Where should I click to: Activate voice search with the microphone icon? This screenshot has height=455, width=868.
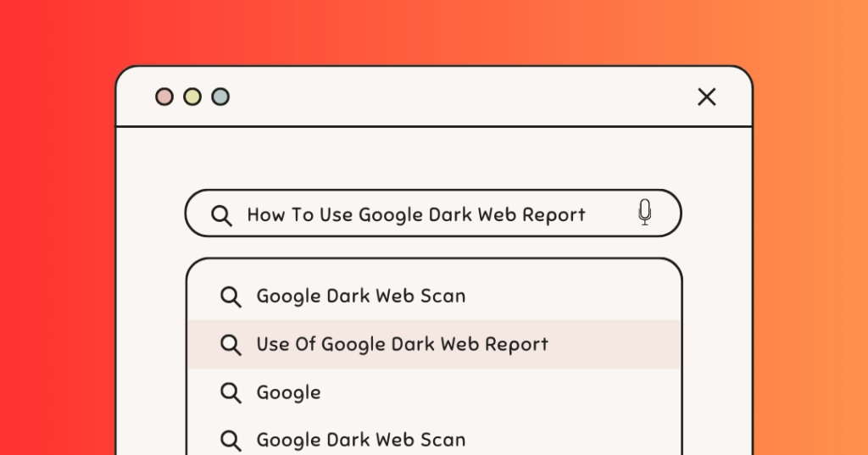tap(644, 213)
